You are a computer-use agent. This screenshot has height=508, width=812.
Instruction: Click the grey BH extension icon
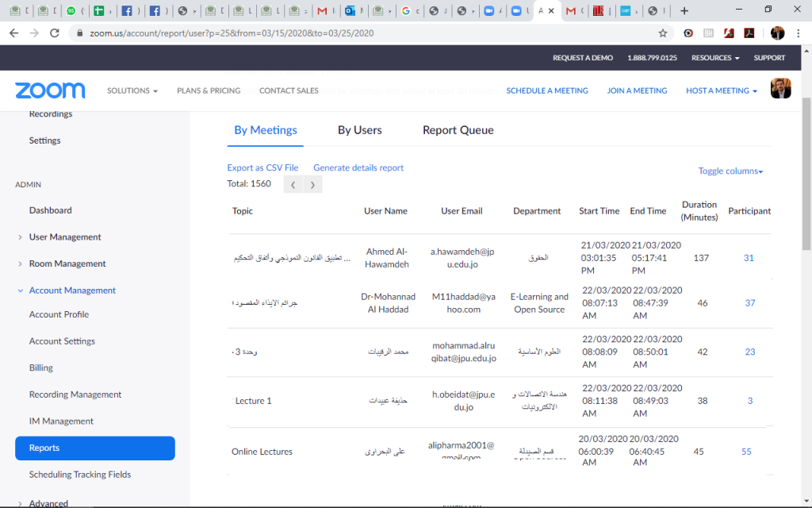(x=708, y=33)
